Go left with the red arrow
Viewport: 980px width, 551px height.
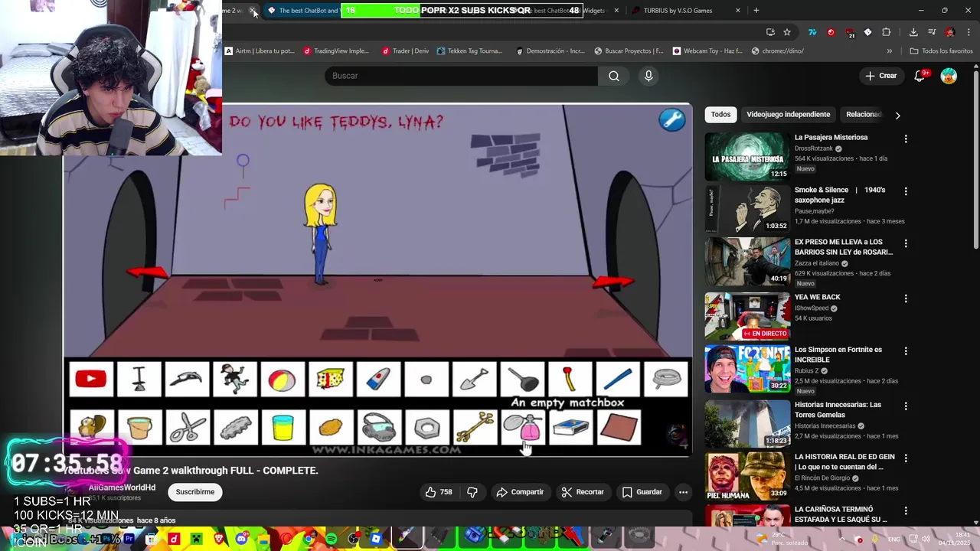(147, 272)
